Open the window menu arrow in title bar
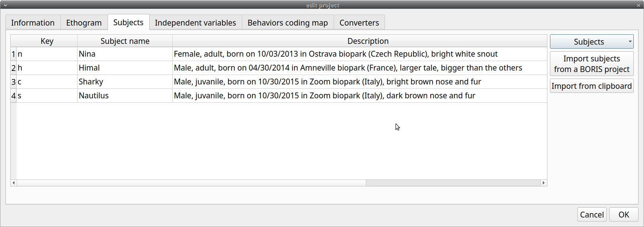 pyautogui.click(x=5, y=5)
